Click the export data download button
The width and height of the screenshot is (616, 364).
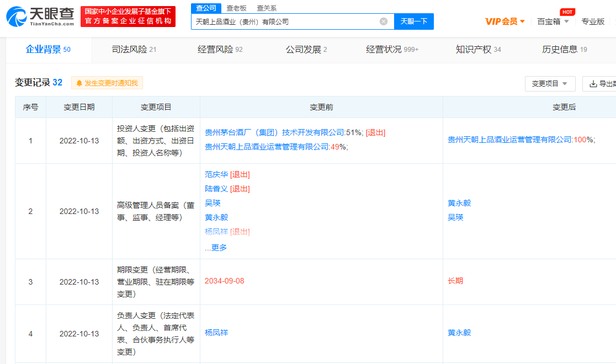[601, 84]
